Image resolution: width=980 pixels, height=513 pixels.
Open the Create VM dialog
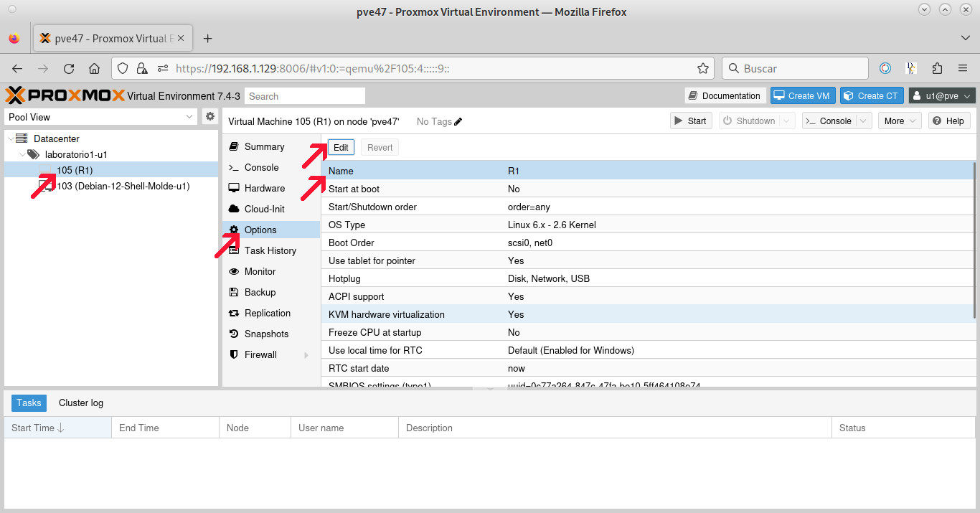tap(803, 95)
